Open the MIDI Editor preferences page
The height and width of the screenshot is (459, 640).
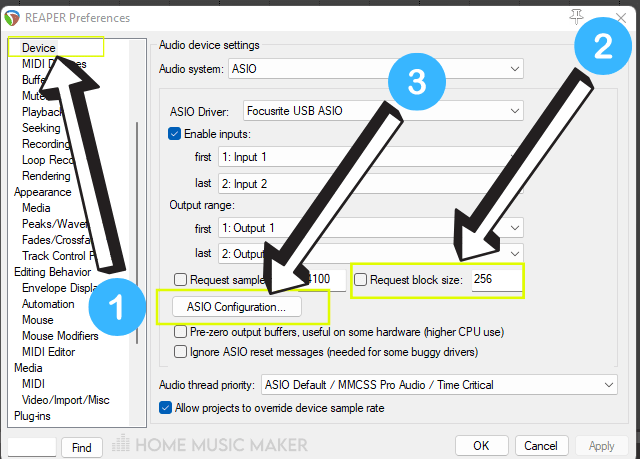coord(49,352)
